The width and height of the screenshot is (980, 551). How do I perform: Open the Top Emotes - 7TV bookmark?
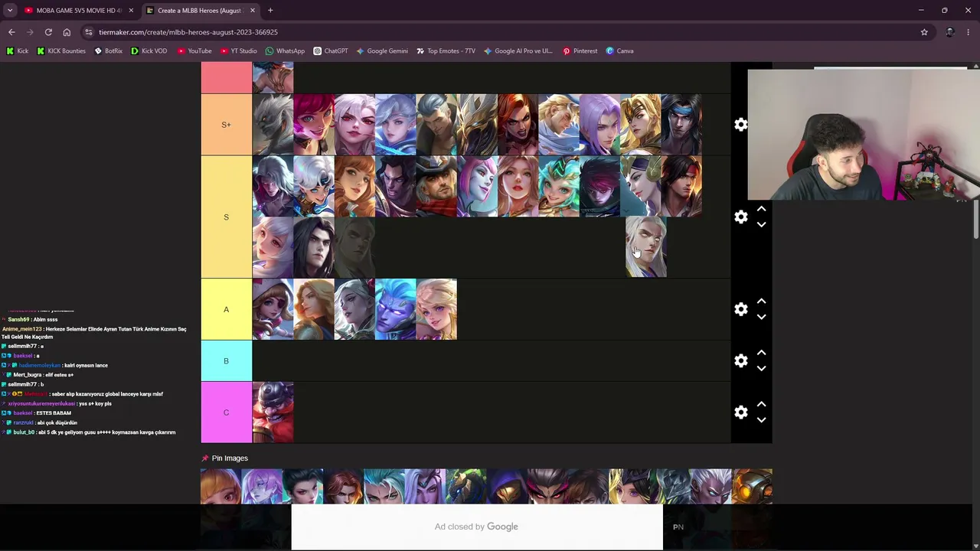pos(446,51)
